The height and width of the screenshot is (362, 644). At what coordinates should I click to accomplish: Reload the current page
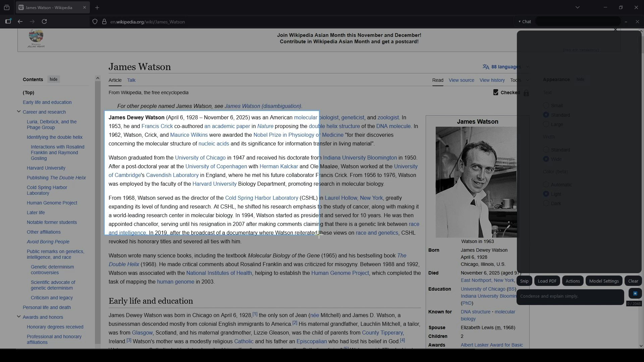pyautogui.click(x=44, y=21)
